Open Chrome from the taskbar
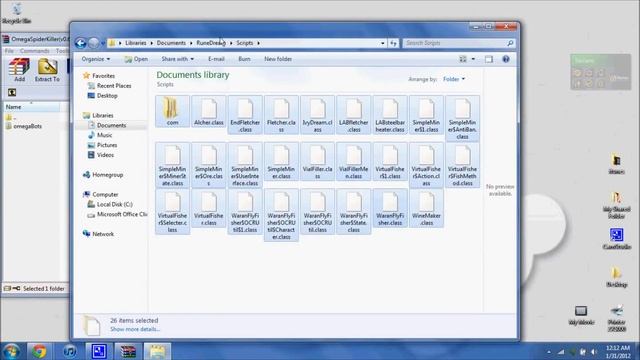640x360 pixels. [40, 351]
